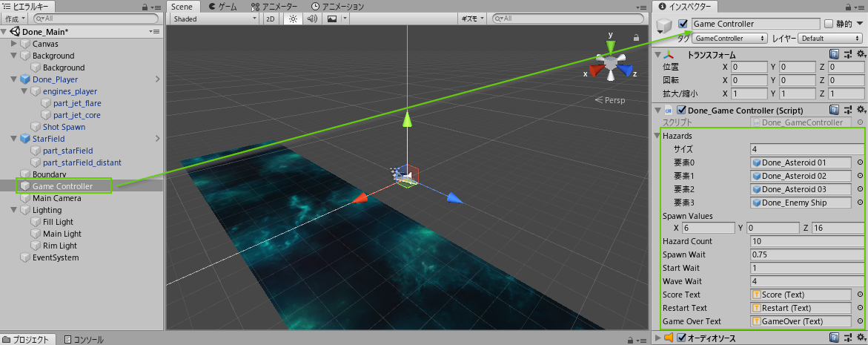Image resolution: width=868 pixels, height=345 pixels.
Task: Click the Done_Asteroid 01 object field
Action: coord(801,162)
